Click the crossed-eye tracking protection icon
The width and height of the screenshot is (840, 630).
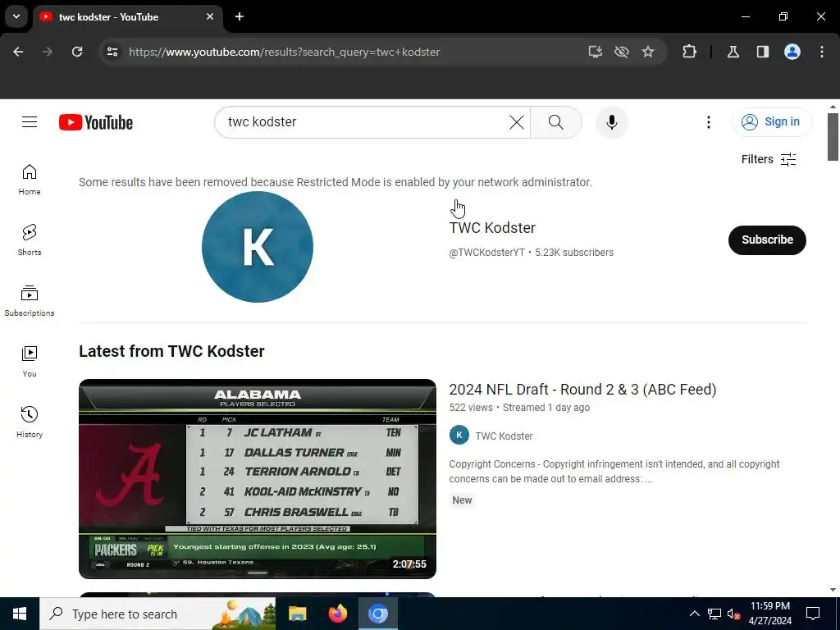pyautogui.click(x=622, y=52)
